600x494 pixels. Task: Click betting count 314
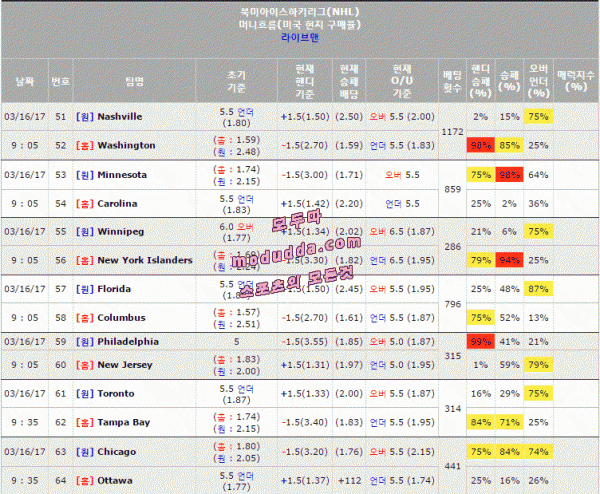[x=452, y=409]
